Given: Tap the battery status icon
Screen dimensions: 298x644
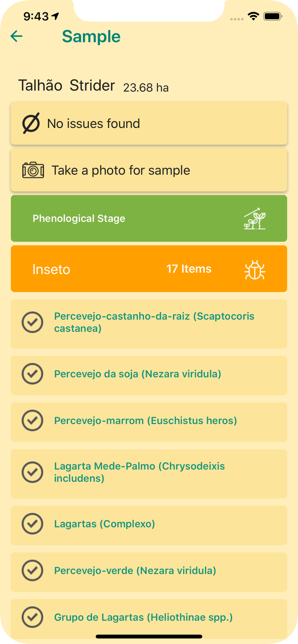Looking at the screenshot, I should click(273, 16).
